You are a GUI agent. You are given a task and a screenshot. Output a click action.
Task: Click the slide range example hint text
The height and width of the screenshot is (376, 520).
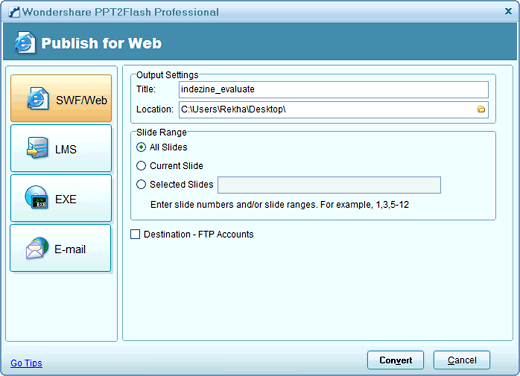coord(279,205)
